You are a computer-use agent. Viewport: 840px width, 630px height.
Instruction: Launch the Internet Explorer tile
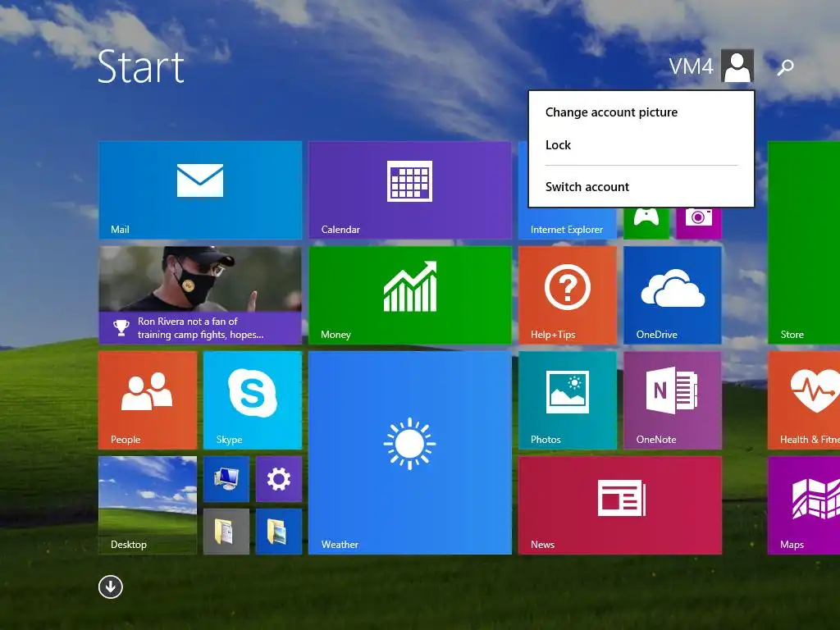[x=567, y=223]
